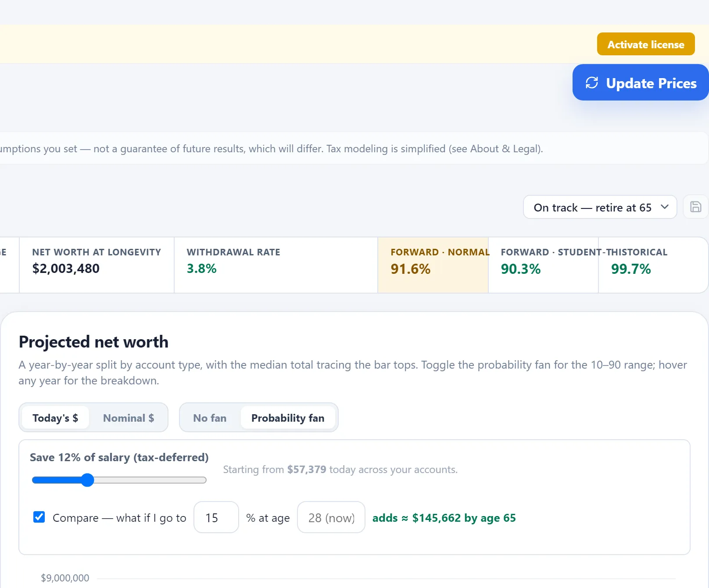Select the On track retire at 65 scenario box
The width and height of the screenshot is (709, 588).
tap(600, 207)
